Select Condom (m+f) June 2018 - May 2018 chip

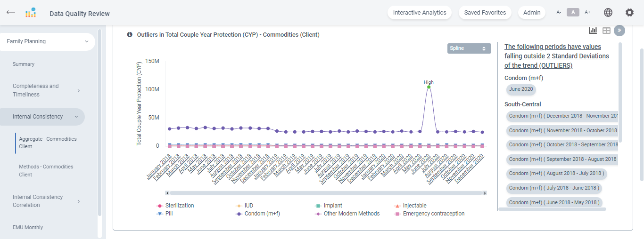554,202
